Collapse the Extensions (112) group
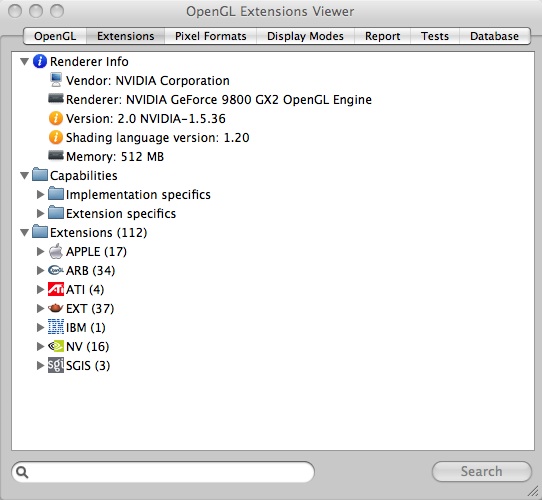This screenshot has width=542, height=500. tap(24, 233)
